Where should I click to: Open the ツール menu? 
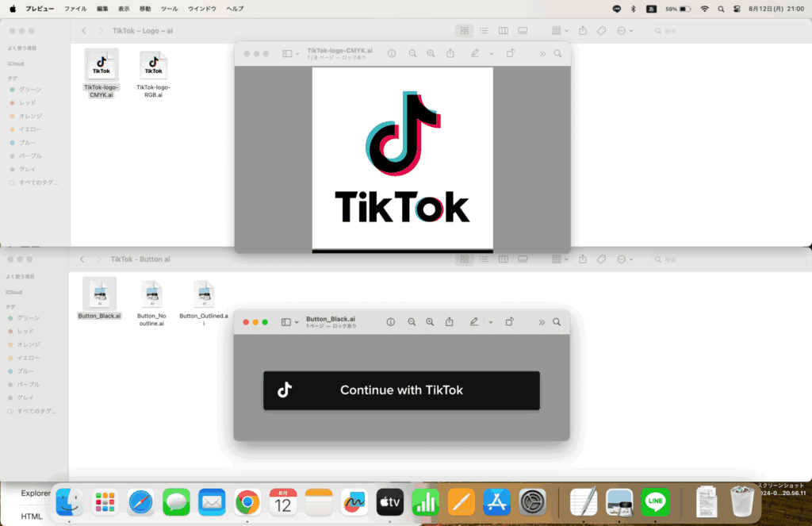(x=169, y=9)
